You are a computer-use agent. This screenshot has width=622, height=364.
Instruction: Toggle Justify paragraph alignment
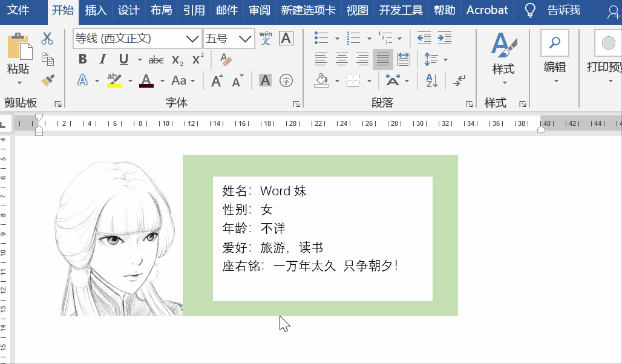tap(383, 59)
